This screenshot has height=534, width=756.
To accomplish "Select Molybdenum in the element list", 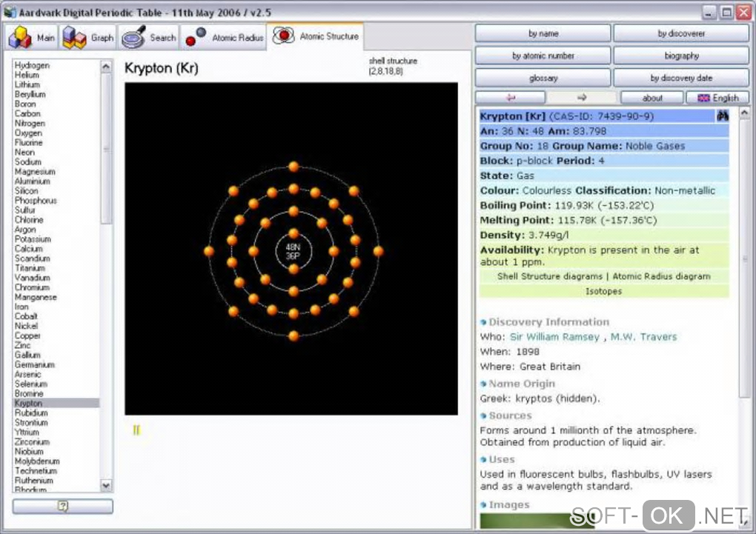I will 56,461.
